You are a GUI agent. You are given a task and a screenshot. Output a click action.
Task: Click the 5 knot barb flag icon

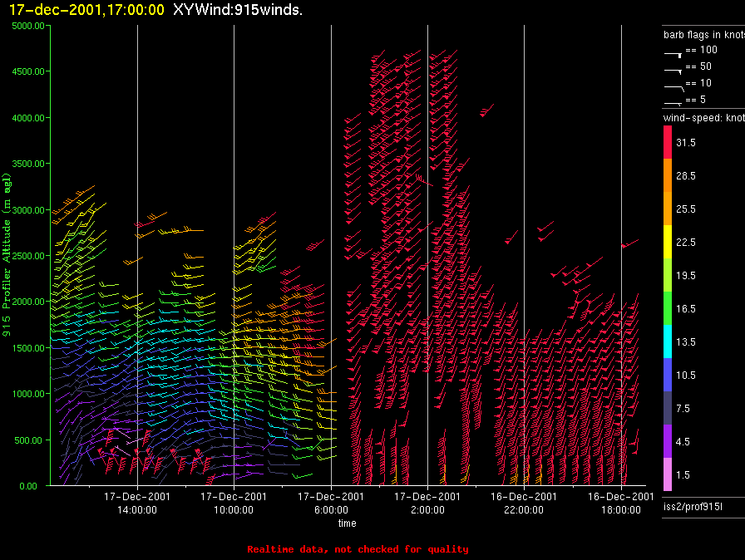673,102
